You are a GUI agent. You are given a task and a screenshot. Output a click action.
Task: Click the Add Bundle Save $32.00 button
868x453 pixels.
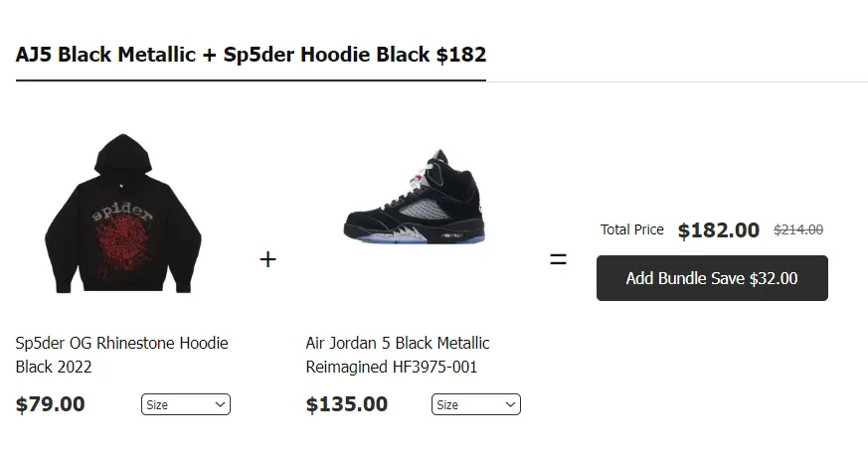[x=712, y=278]
